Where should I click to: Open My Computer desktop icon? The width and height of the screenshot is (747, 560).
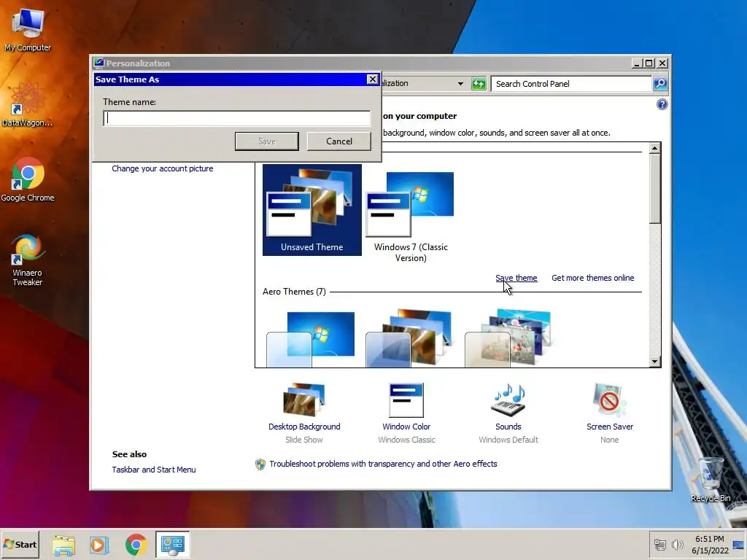pyautogui.click(x=28, y=29)
